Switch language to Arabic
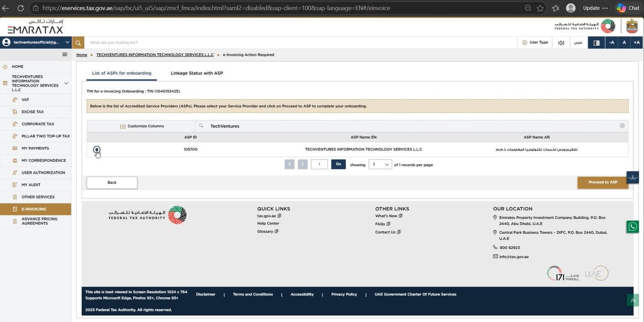This screenshot has width=644, height=322. (578, 42)
